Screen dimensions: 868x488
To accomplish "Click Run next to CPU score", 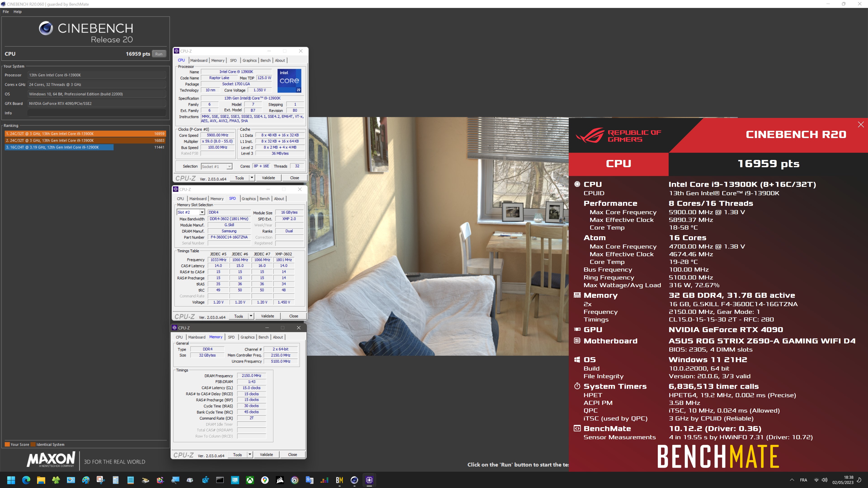I will [159, 54].
